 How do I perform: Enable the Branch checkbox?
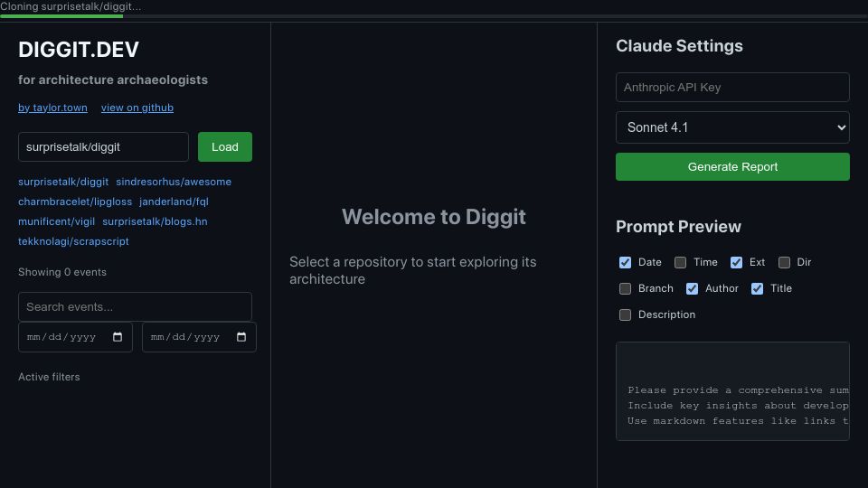click(625, 288)
